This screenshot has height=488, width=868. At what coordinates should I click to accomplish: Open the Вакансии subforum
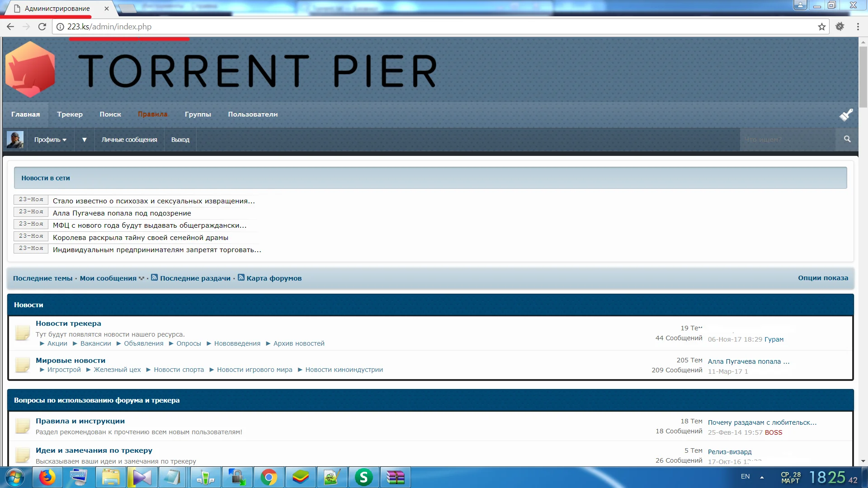tap(95, 343)
